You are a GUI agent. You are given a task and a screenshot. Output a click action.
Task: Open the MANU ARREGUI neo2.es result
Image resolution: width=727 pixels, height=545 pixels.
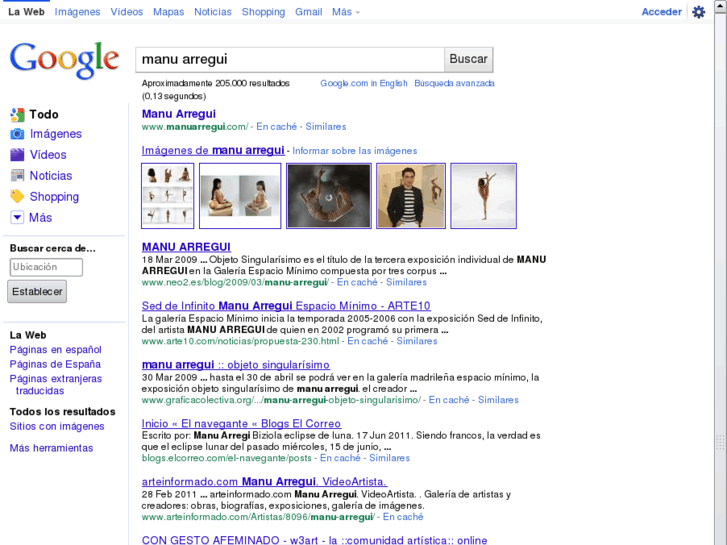186,247
